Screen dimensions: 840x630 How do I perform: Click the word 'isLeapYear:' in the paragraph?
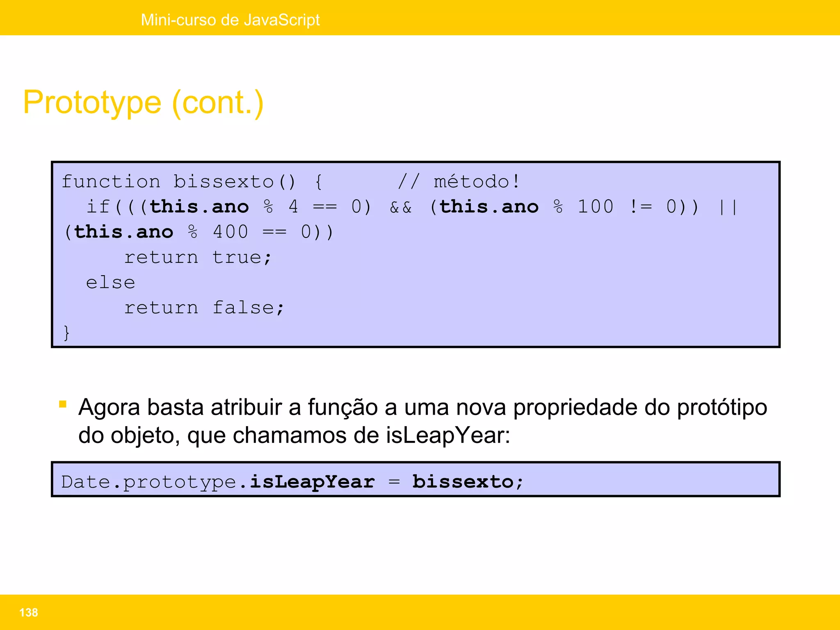[448, 435]
